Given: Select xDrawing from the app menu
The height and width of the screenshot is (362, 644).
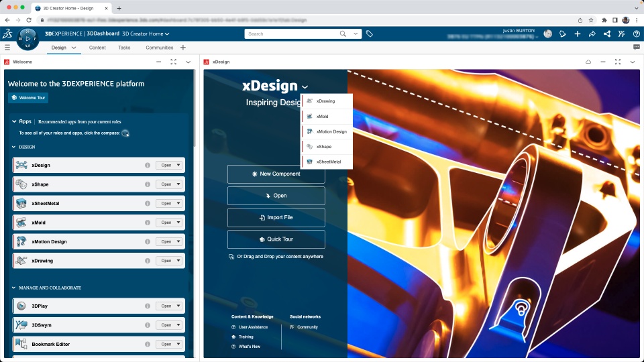Looking at the screenshot, I should coord(327,101).
